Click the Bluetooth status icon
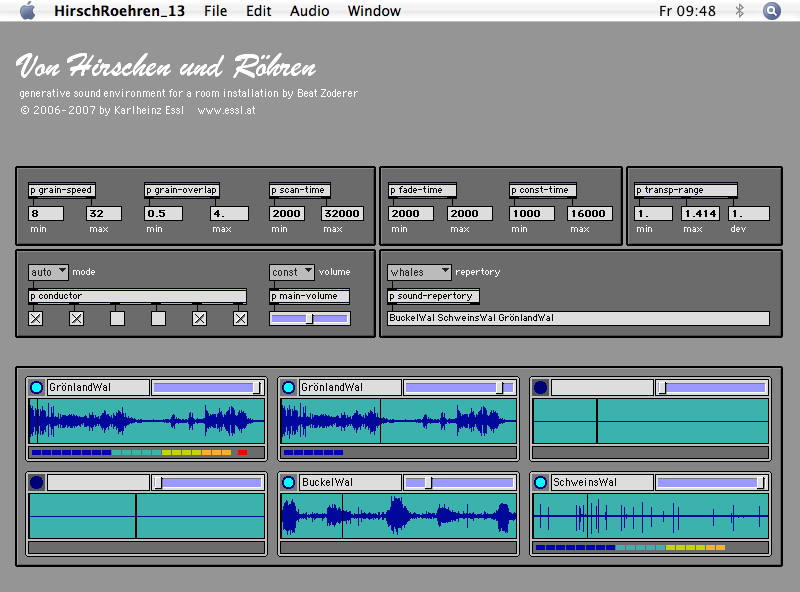The image size is (800, 592). click(x=740, y=11)
